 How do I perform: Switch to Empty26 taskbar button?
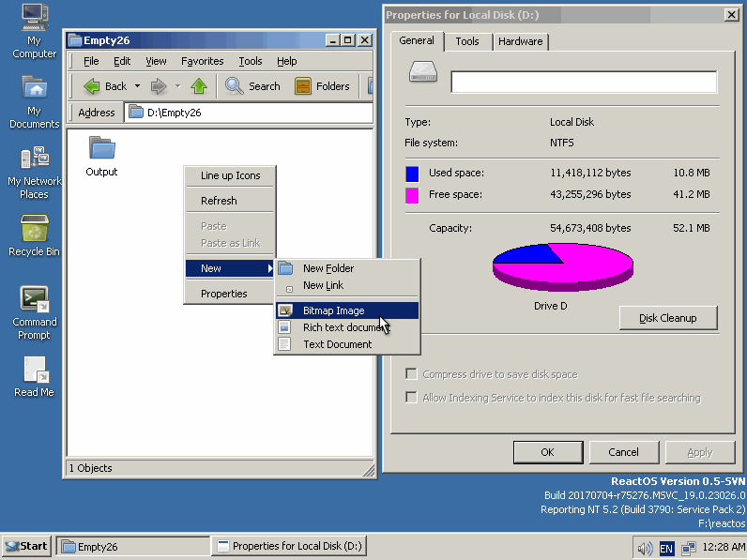[132, 546]
